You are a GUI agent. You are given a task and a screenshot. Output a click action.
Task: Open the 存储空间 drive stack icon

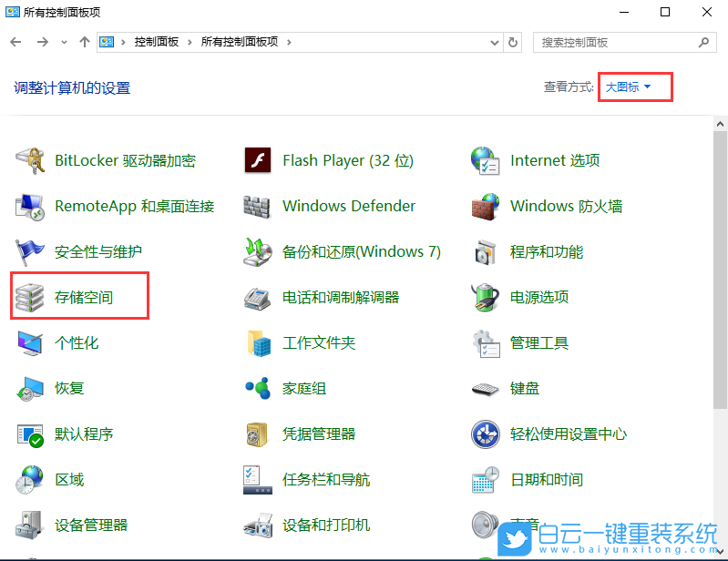pos(30,298)
